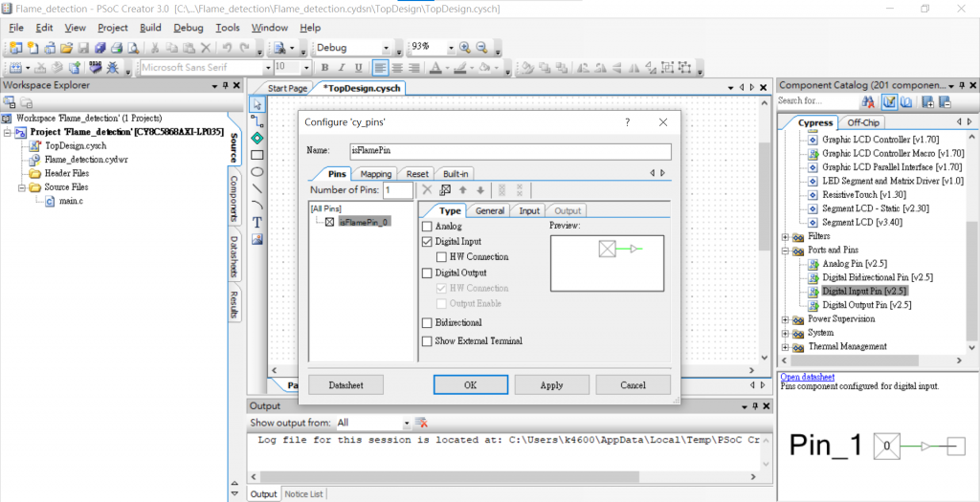Click the binoculars clear search icon

pos(867,101)
